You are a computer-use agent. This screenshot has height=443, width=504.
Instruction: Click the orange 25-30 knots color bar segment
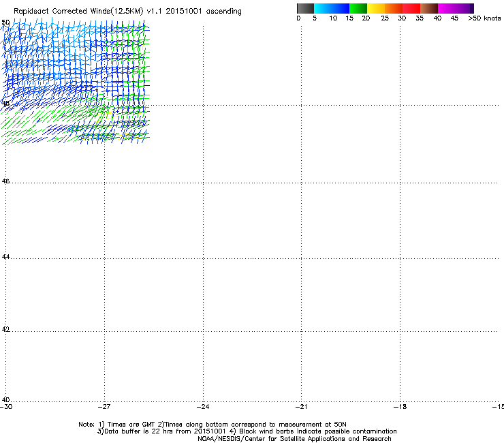pyautogui.click(x=394, y=8)
